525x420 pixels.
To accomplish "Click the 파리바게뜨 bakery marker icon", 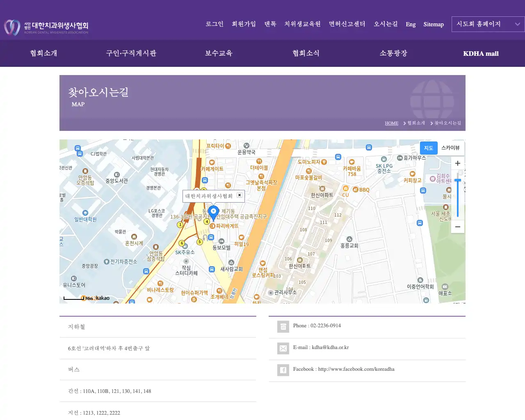I will pyautogui.click(x=212, y=226).
